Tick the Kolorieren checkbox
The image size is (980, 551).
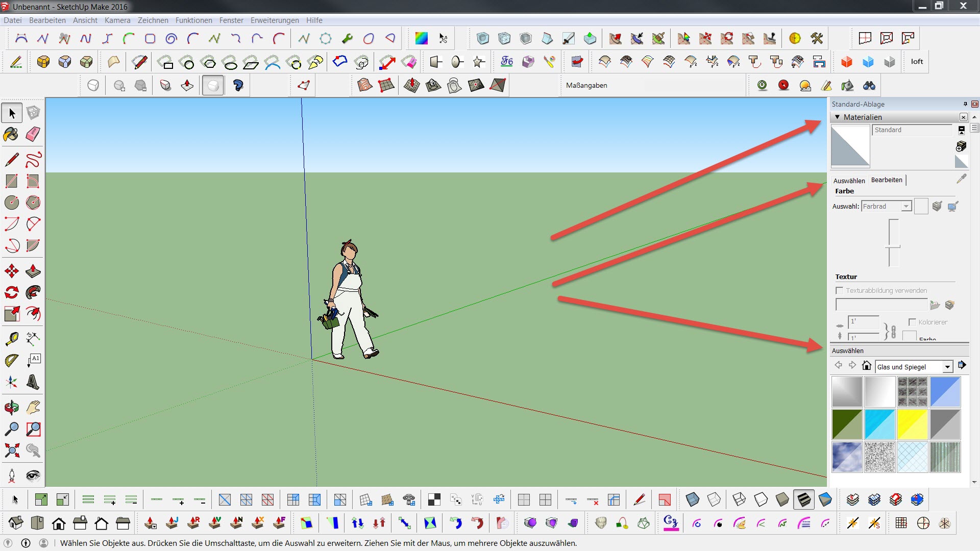tap(912, 322)
